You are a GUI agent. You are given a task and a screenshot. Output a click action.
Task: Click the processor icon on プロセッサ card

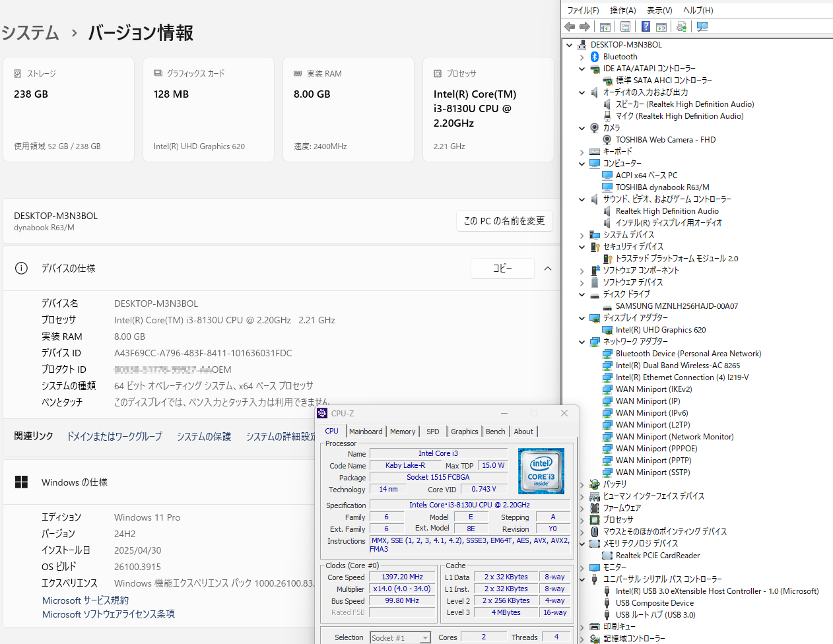pyautogui.click(x=438, y=73)
